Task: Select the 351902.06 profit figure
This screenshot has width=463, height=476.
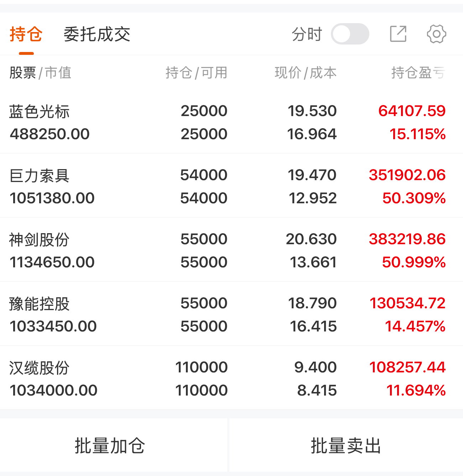Action: click(x=407, y=175)
